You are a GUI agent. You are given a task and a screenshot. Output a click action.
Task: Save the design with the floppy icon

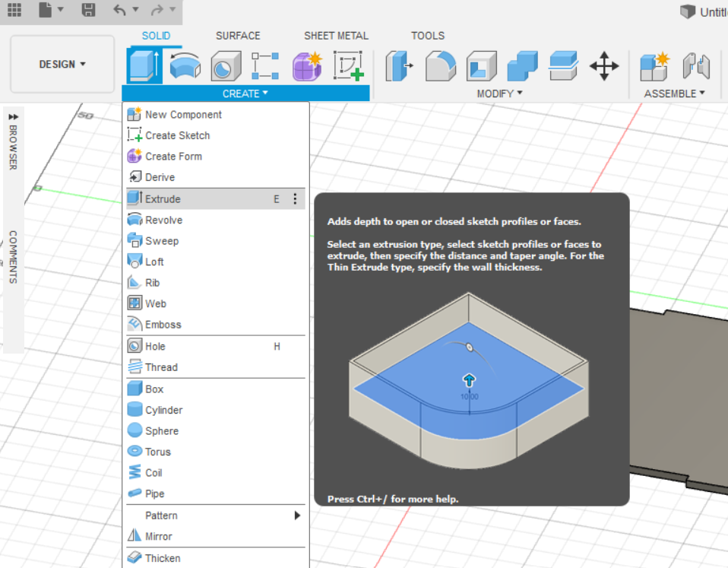click(x=88, y=9)
